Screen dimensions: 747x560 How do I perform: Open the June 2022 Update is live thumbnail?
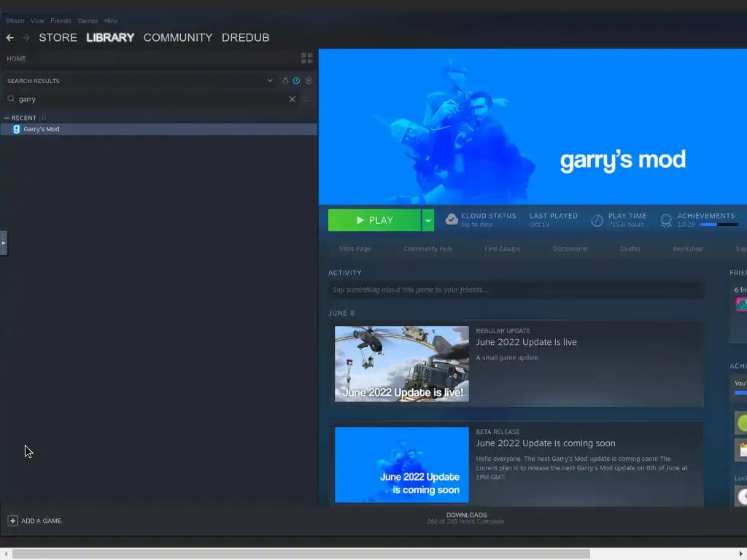402,364
